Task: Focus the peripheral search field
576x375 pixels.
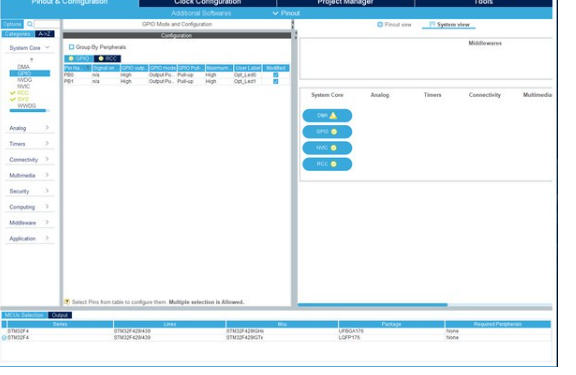Action: coord(47,24)
